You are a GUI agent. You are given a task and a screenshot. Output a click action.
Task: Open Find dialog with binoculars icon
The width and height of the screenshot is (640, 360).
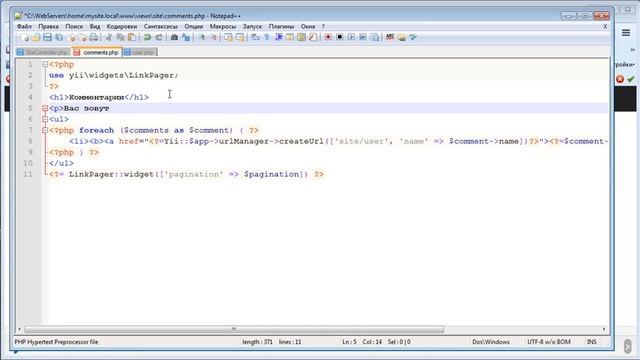pos(174,38)
